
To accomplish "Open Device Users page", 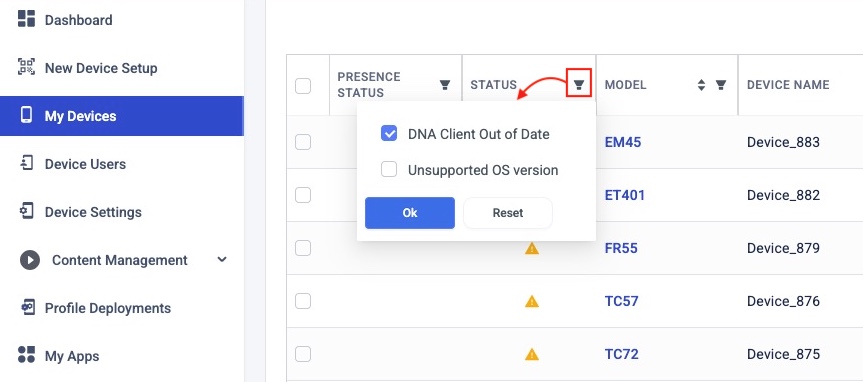I will [85, 164].
